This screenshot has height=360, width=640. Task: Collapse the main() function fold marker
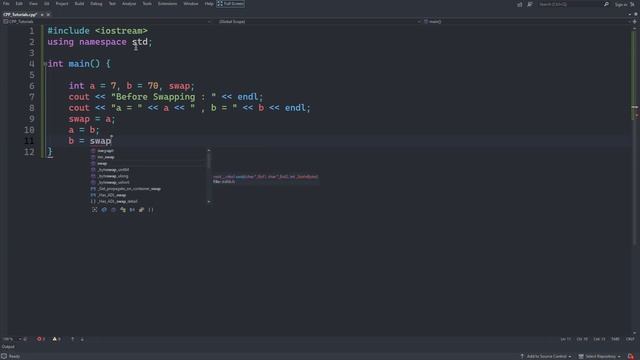44,64
